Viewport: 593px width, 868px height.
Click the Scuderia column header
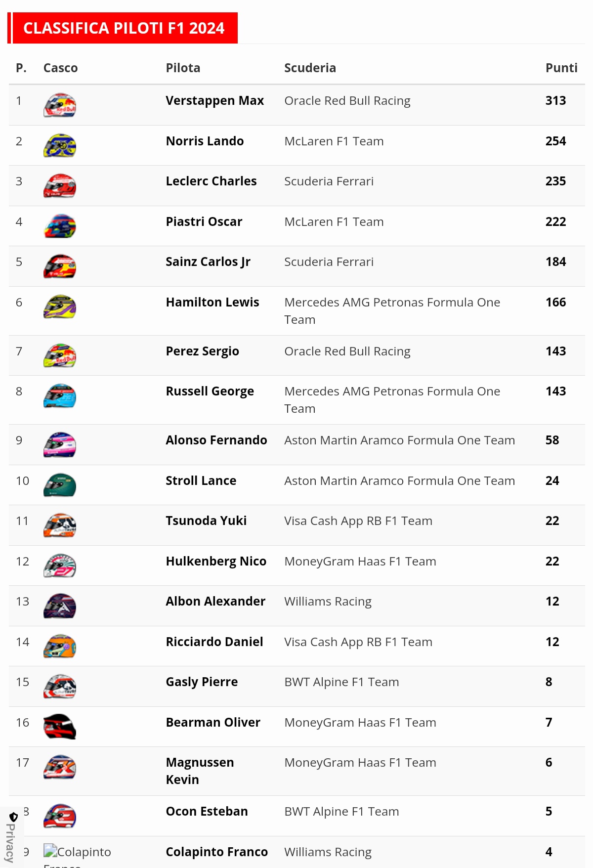[x=310, y=68]
